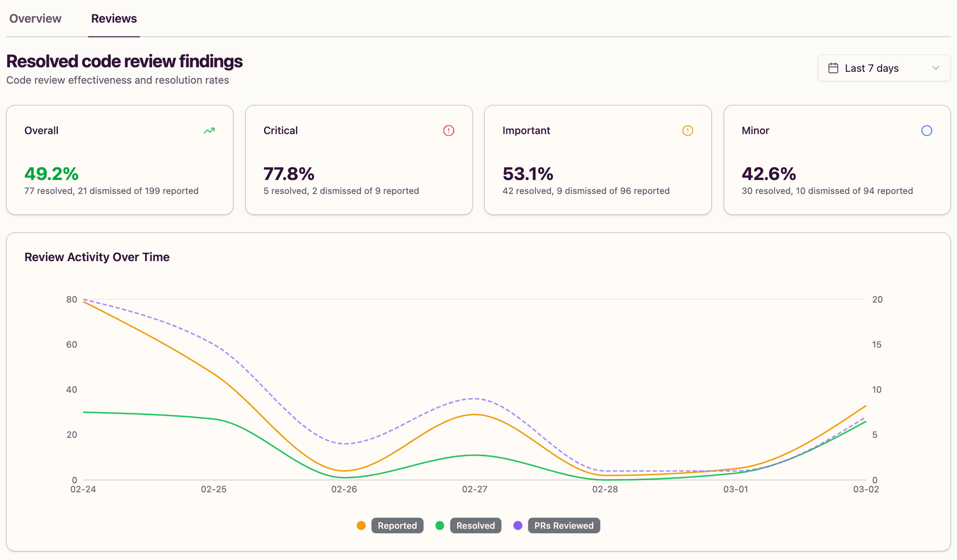Select the Critical findings card

pos(358,159)
